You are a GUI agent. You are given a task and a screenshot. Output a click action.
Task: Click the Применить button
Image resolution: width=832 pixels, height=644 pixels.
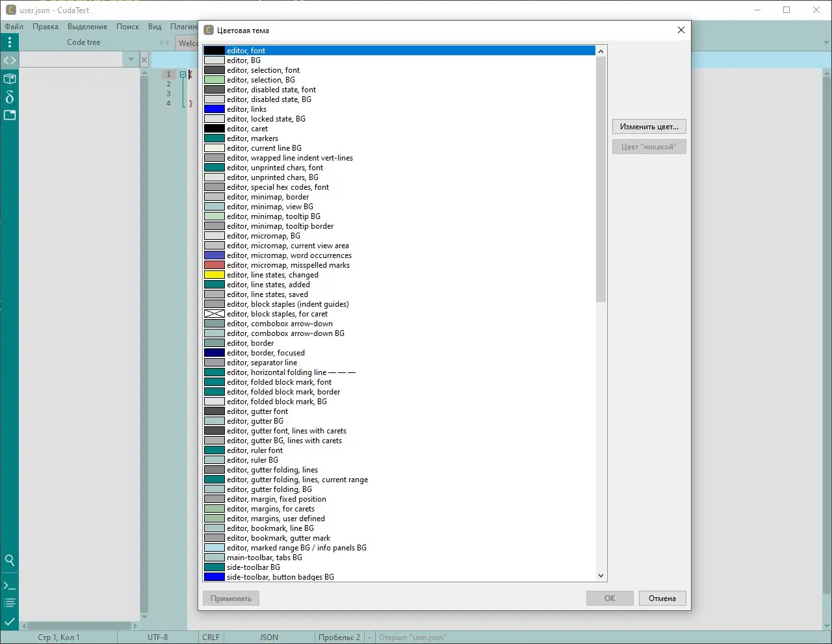[x=231, y=599]
